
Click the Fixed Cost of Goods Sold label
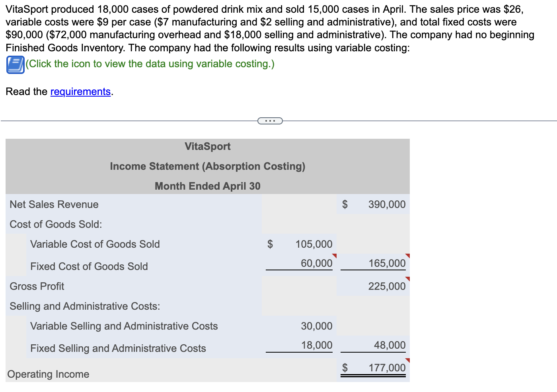click(89, 266)
